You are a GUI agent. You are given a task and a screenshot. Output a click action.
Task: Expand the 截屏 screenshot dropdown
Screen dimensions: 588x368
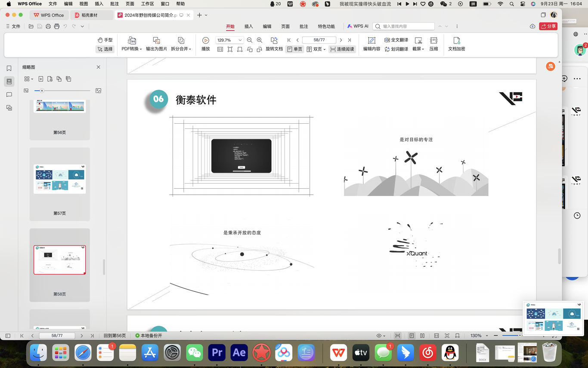(x=418, y=44)
